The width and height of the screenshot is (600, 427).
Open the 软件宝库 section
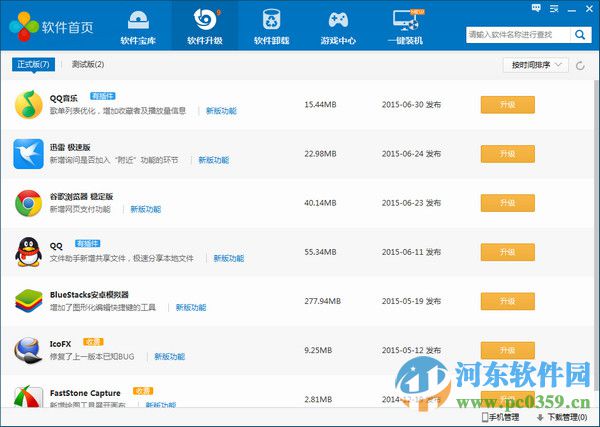point(138,27)
